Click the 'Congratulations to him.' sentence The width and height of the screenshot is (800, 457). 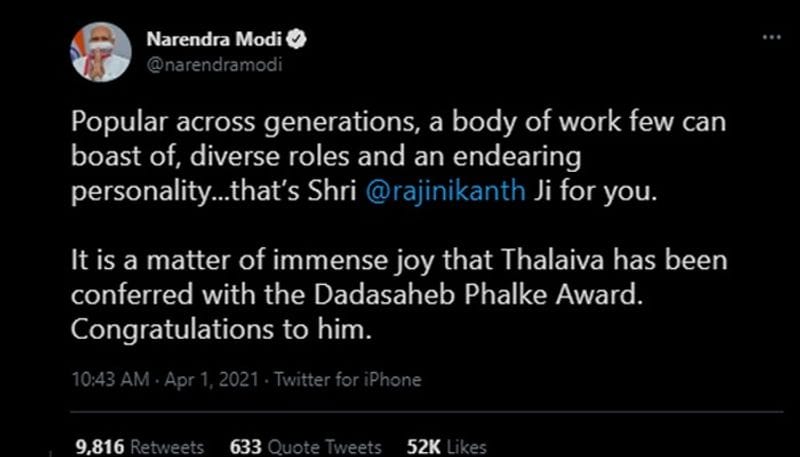click(219, 331)
